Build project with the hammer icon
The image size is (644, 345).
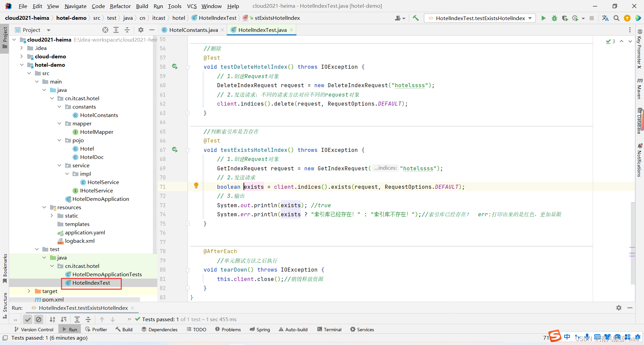coord(416,18)
